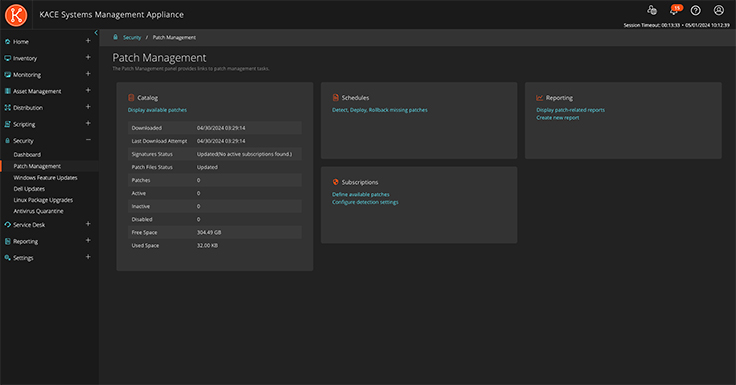Open Linux Package Upgrades
Image resolution: width=736 pixels, height=385 pixels.
point(43,200)
